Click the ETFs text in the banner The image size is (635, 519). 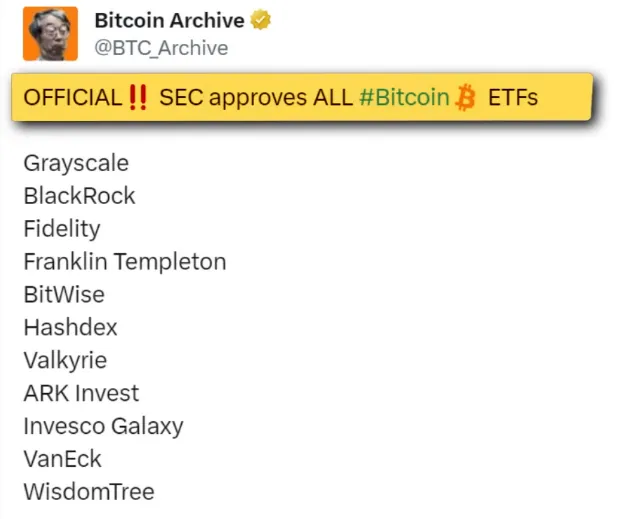coord(513,97)
